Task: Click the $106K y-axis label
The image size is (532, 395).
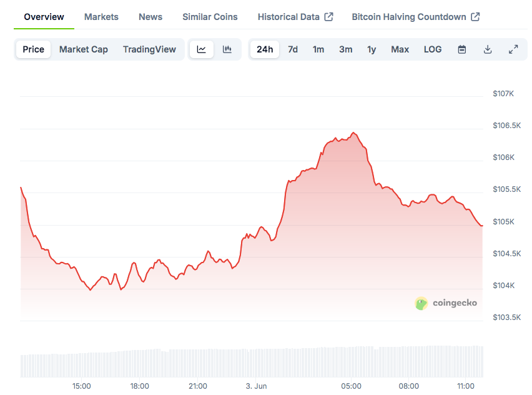Action: (503, 157)
